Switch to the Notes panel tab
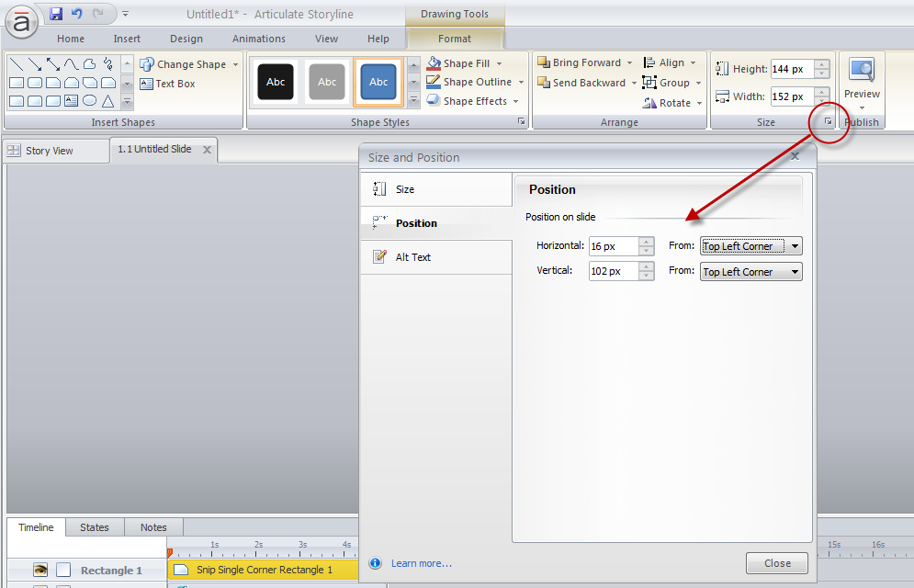Viewport: 914px width, 588px height. (153, 527)
